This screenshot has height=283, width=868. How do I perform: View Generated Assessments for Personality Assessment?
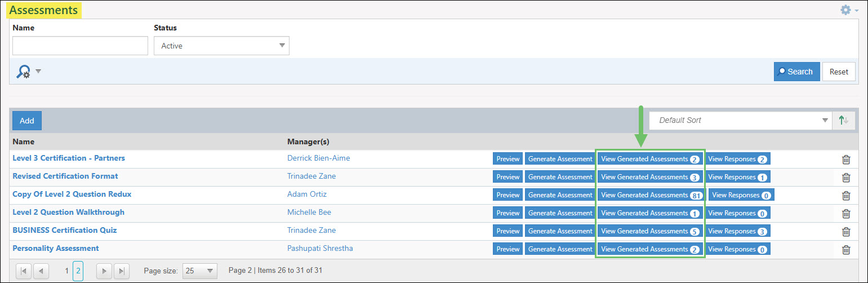tap(650, 249)
